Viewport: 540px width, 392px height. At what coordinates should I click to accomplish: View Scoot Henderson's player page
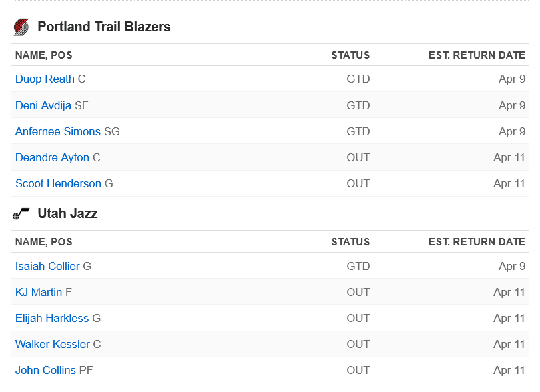coord(58,183)
